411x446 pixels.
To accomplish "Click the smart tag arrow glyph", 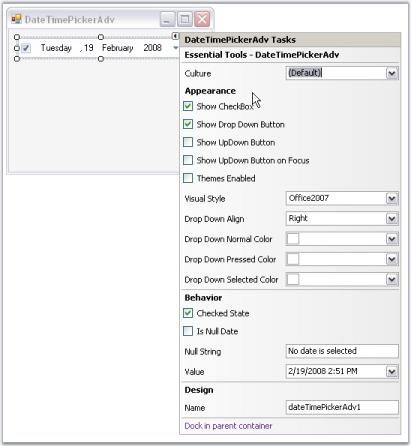I will tap(175, 36).
